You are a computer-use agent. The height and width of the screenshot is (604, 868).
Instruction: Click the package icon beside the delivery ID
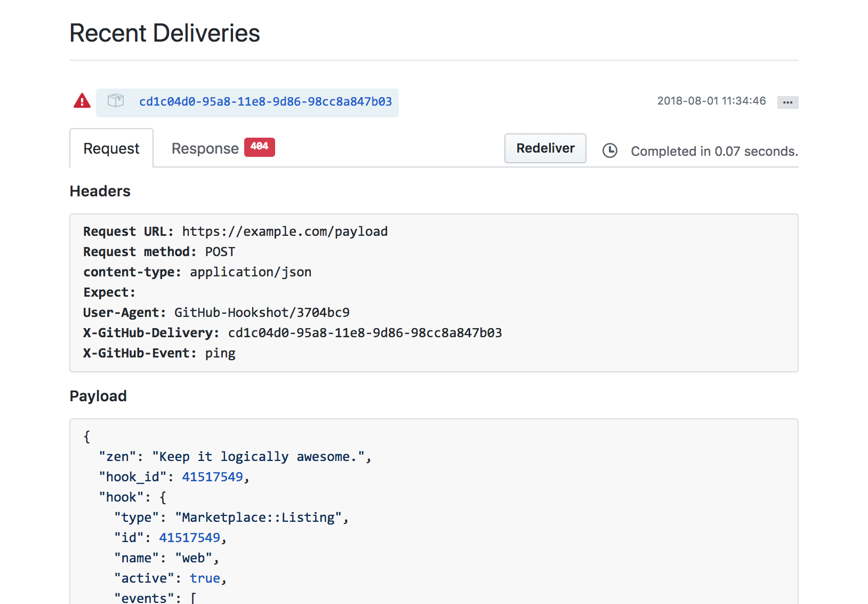click(115, 101)
